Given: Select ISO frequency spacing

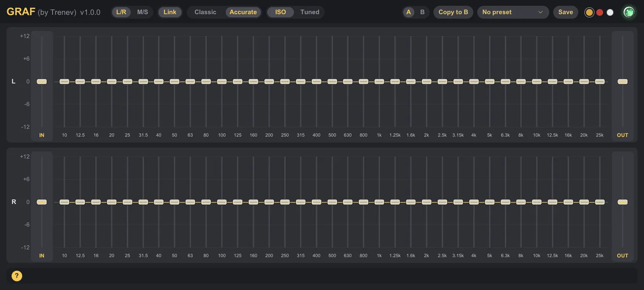Looking at the screenshot, I should click(x=281, y=12).
